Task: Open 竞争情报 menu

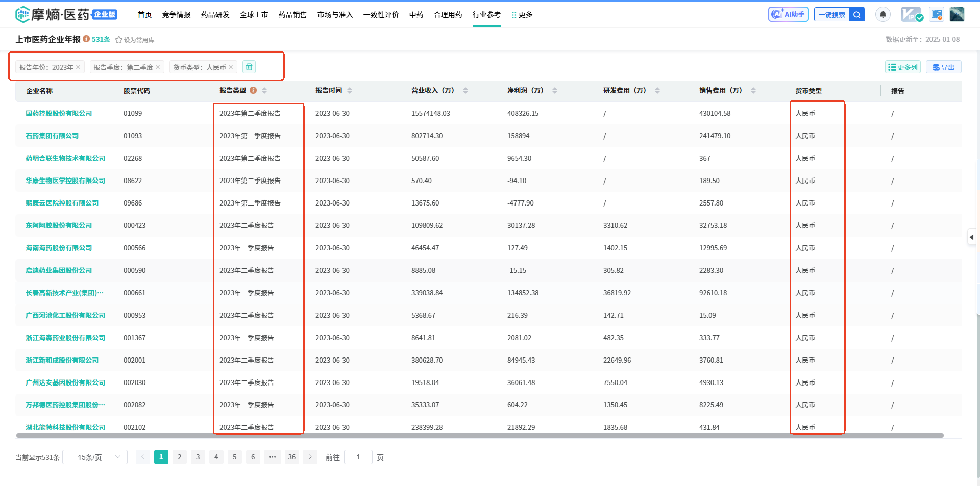Action: click(x=177, y=15)
